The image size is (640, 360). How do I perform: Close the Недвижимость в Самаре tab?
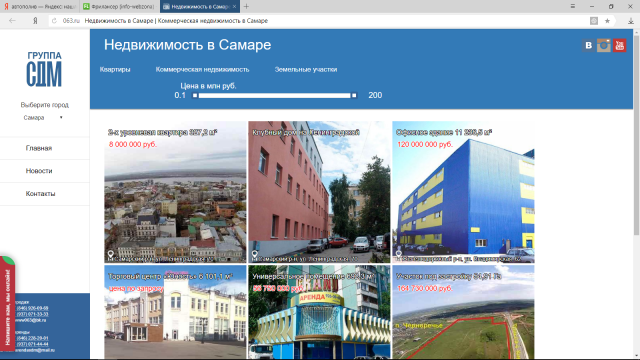234,7
